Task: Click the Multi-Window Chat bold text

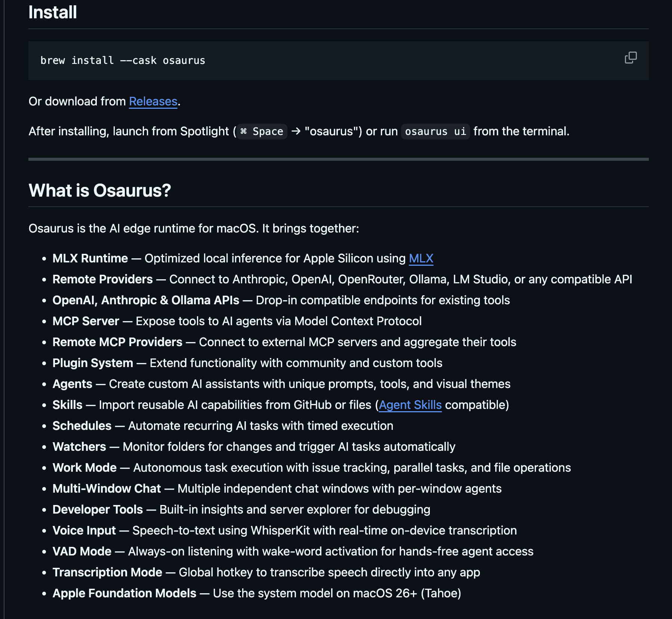Action: tap(107, 489)
